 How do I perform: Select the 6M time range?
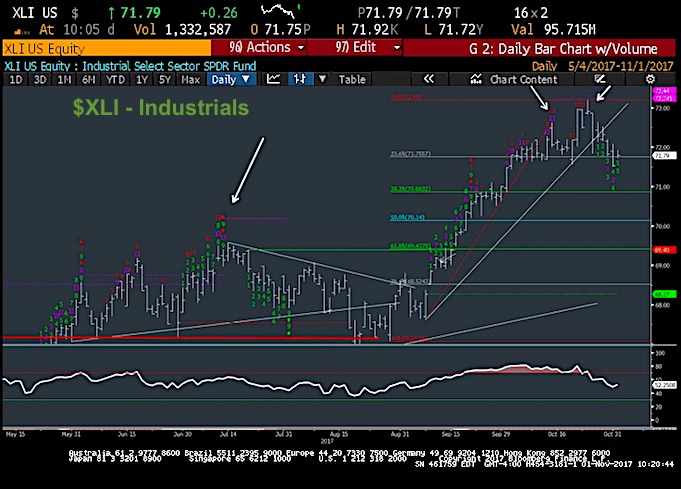(x=89, y=79)
